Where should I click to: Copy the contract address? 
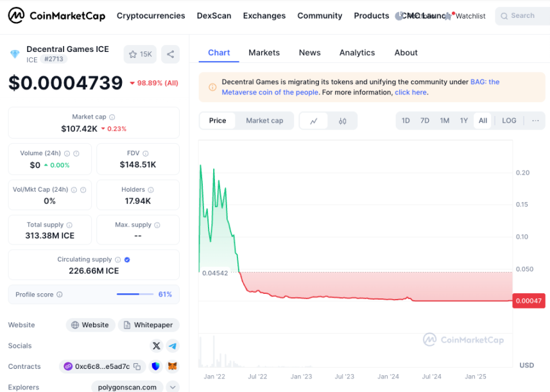tap(137, 367)
